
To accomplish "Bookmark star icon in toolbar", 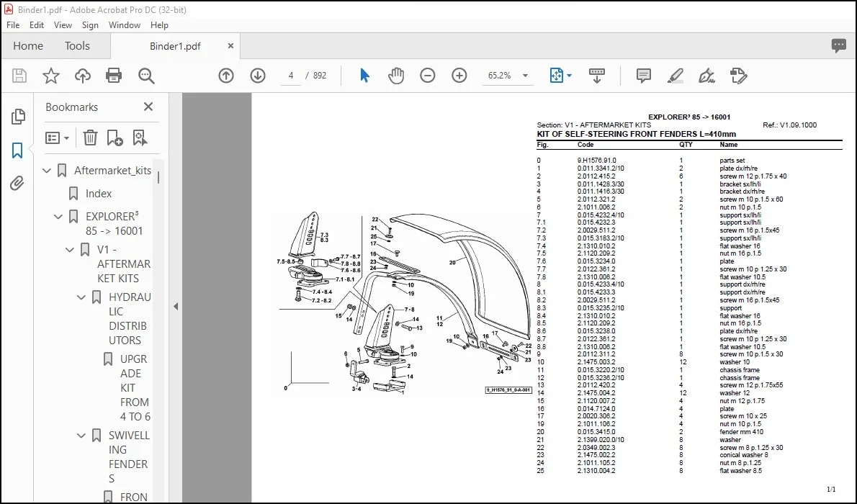I will 51,76.
